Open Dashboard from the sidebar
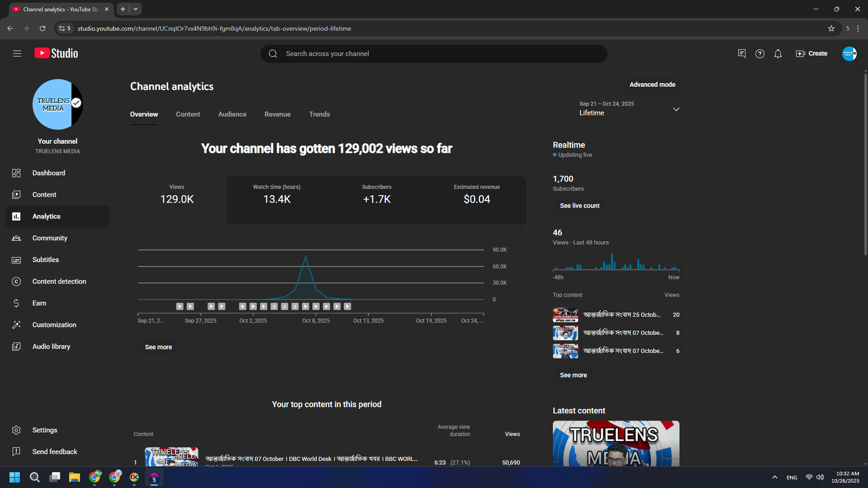Screen dimensions: 868x488 tap(49, 173)
